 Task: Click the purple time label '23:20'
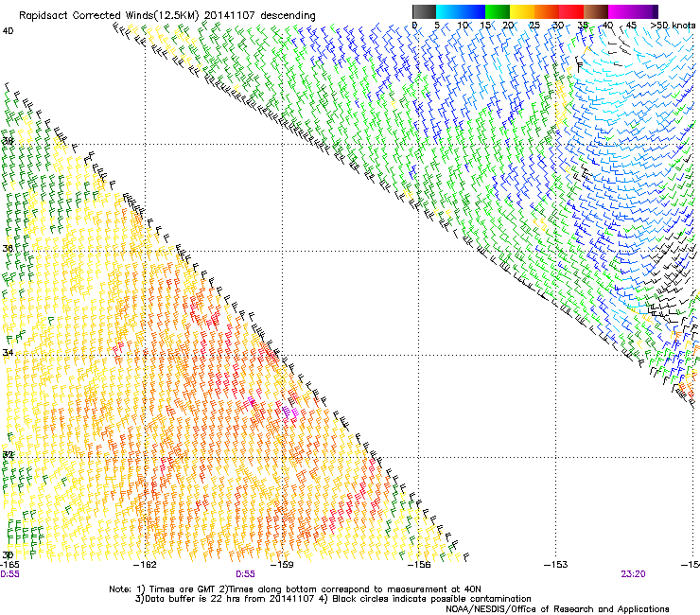click(x=633, y=574)
